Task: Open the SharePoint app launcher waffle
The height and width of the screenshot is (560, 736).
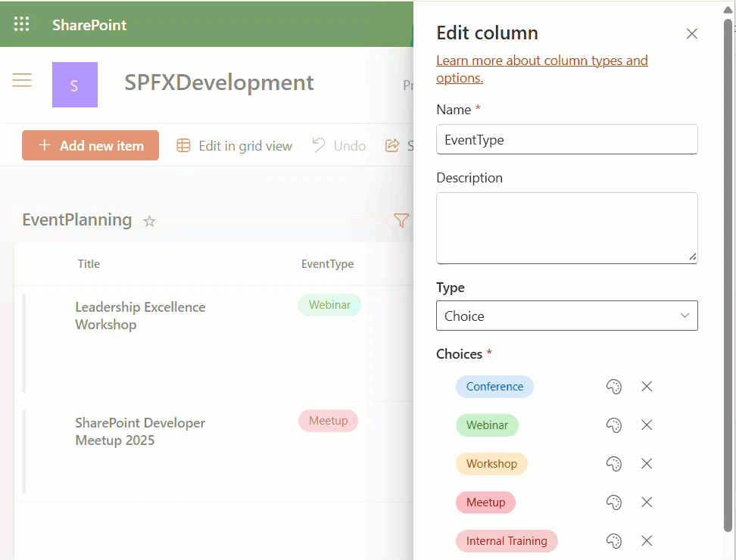Action: [22, 24]
